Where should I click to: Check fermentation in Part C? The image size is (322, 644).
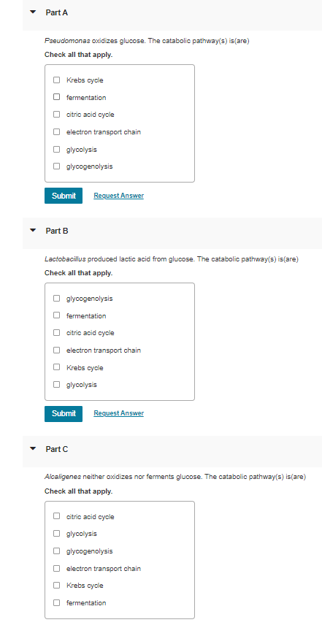click(57, 602)
